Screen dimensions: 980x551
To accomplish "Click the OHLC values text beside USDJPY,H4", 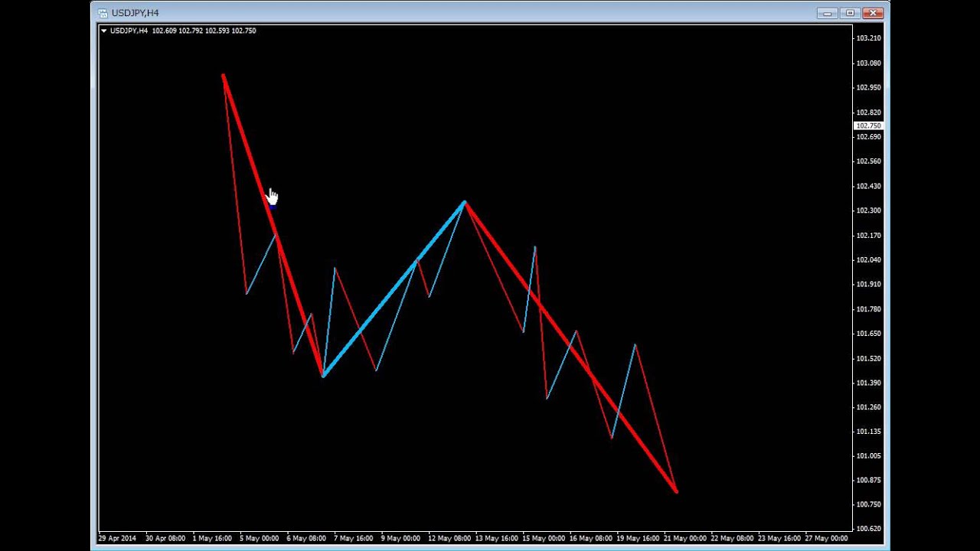I will (x=204, y=31).
